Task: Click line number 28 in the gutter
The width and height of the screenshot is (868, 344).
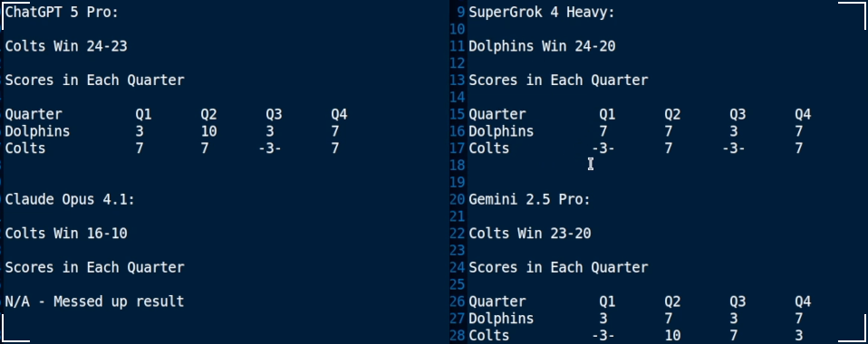Action: [458, 336]
